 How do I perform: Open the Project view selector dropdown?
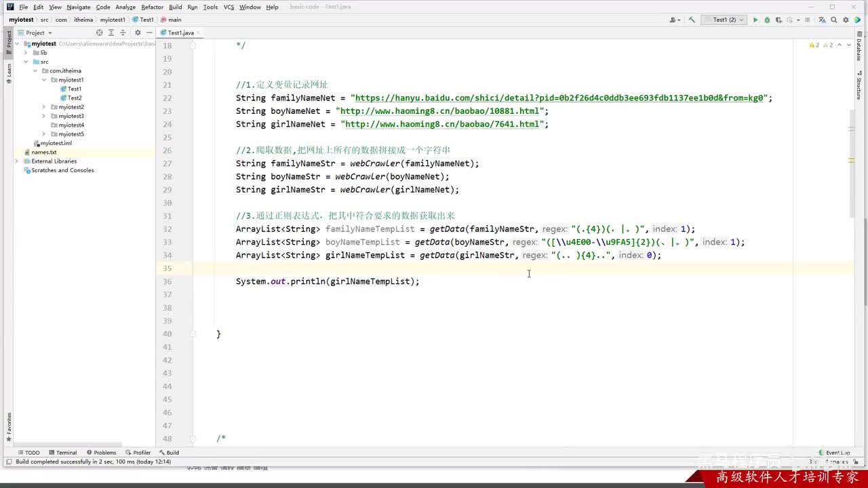35,33
